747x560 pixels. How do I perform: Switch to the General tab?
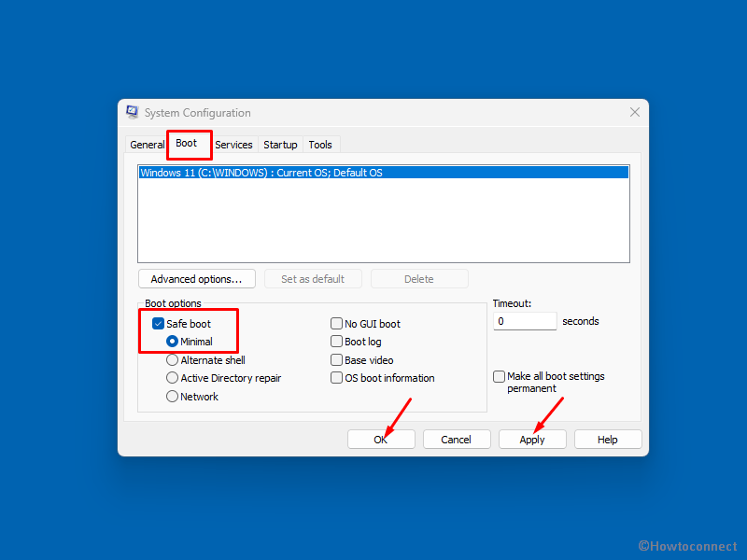pyautogui.click(x=148, y=145)
